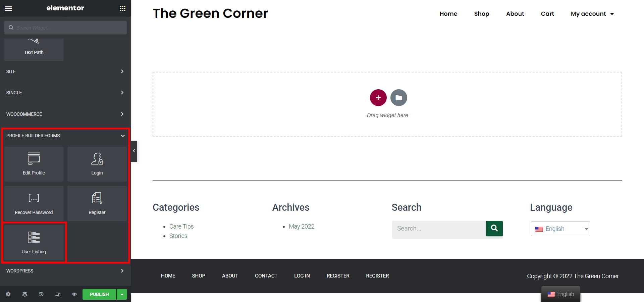
Task: Open the Home header menu item
Action: (x=448, y=14)
